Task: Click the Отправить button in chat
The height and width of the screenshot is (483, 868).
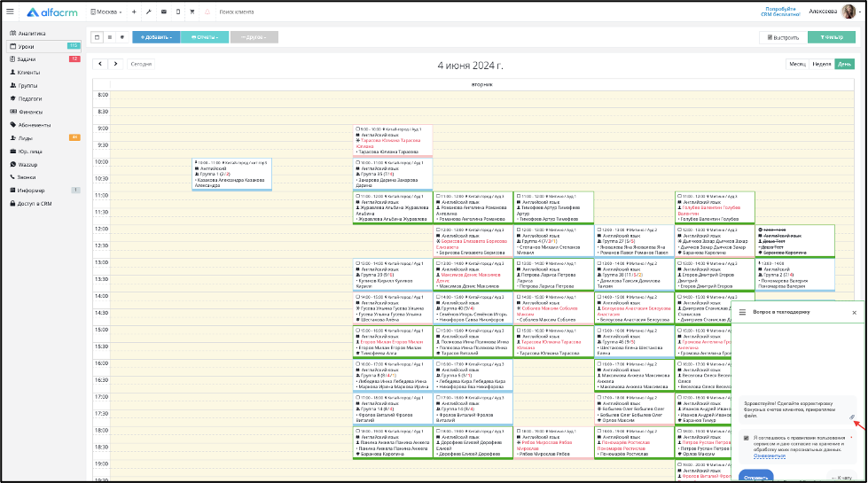Action: coord(755,477)
